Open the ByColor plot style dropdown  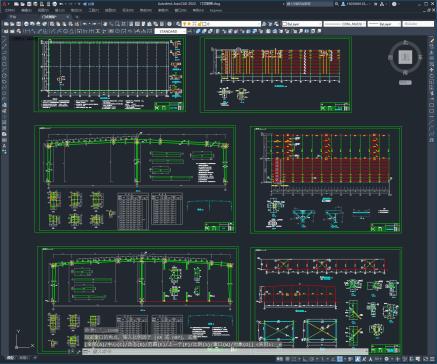(x=418, y=24)
